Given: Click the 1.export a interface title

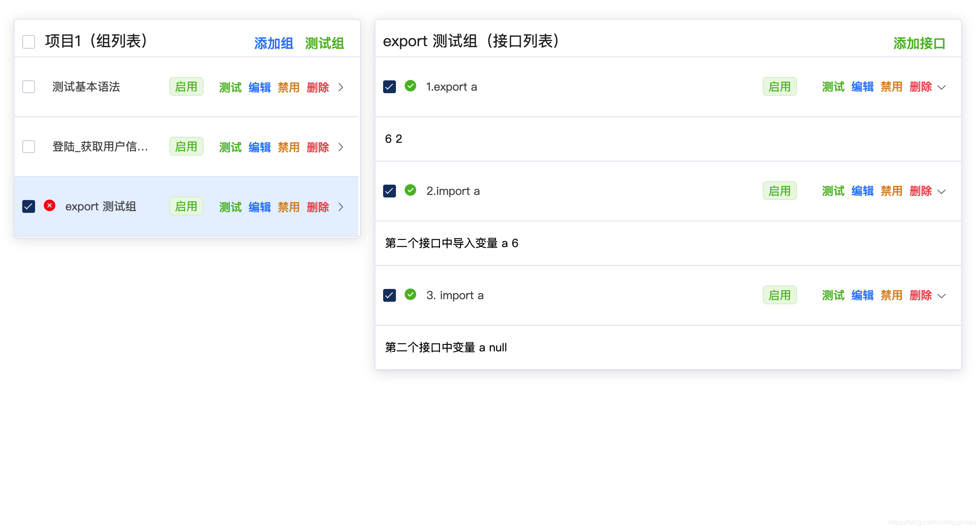Looking at the screenshot, I should pyautogui.click(x=452, y=87).
